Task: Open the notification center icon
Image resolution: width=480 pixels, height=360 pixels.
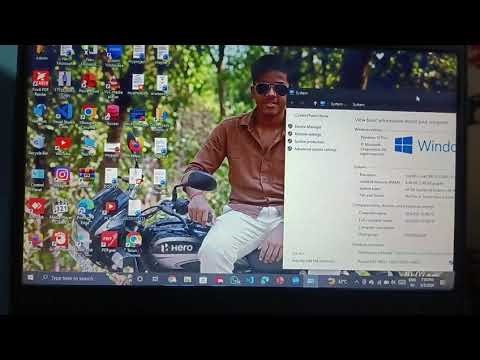Action: (x=442, y=283)
